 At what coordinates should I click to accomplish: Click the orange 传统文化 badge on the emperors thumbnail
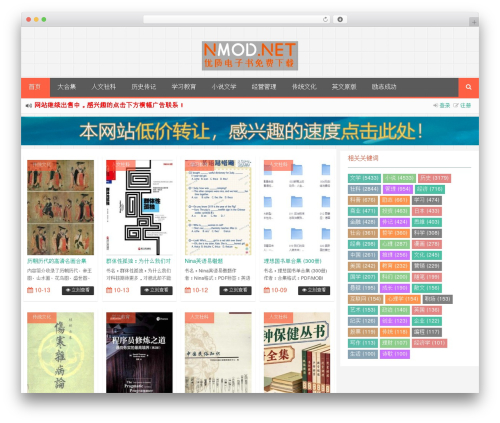click(x=42, y=165)
